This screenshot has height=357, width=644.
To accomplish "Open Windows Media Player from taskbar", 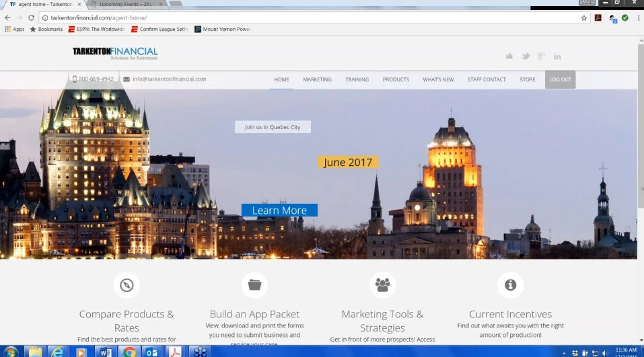I will click(x=81, y=352).
